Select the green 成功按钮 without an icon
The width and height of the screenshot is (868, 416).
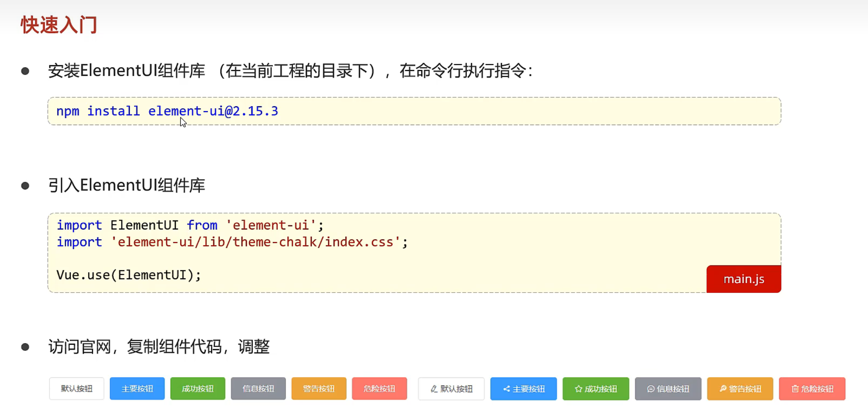click(x=198, y=389)
